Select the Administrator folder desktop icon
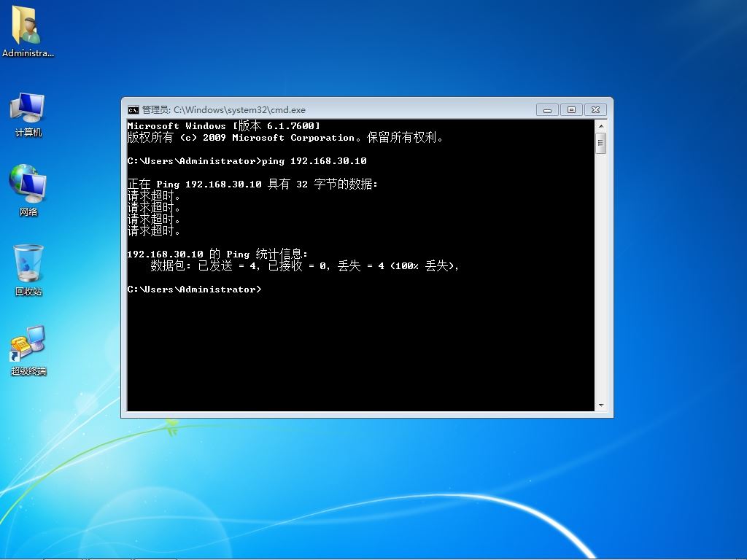Image resolution: width=747 pixels, height=560 pixels. (28, 31)
